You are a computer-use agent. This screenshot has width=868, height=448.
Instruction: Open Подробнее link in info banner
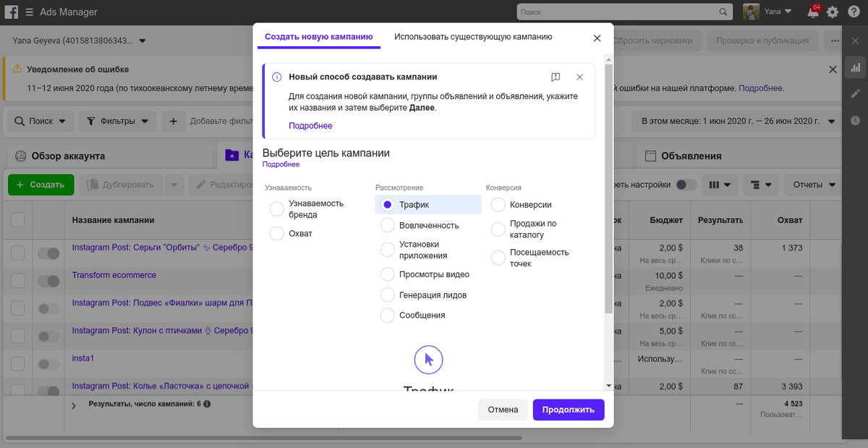[310, 126]
